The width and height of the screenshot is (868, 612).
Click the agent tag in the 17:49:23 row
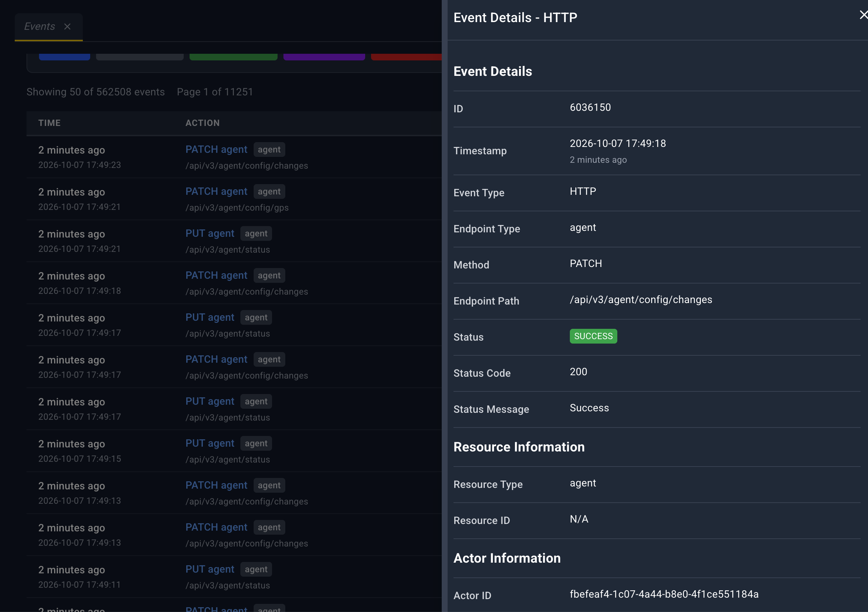pos(269,150)
